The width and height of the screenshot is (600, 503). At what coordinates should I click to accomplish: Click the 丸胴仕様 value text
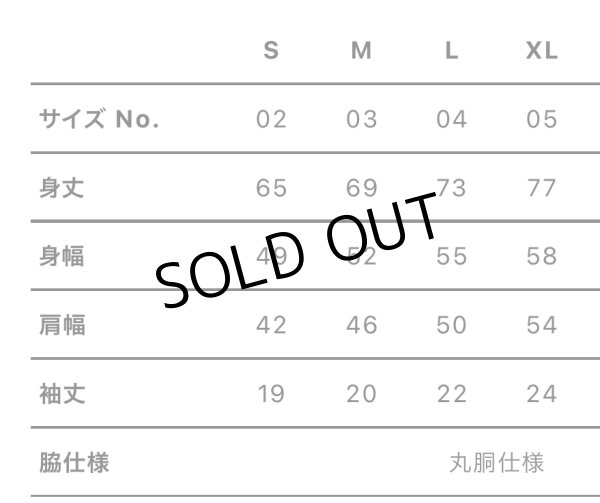[x=496, y=462]
